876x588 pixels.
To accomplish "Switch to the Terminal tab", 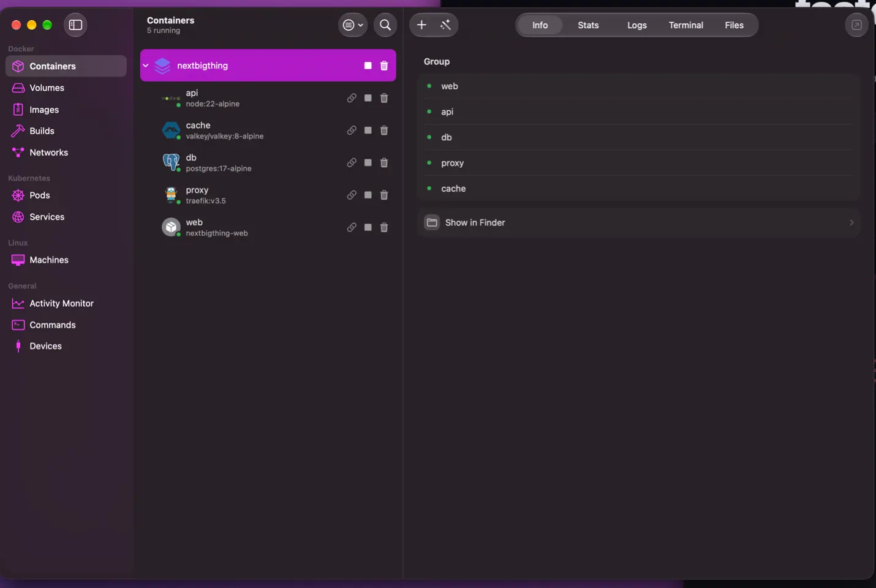I will 685,25.
